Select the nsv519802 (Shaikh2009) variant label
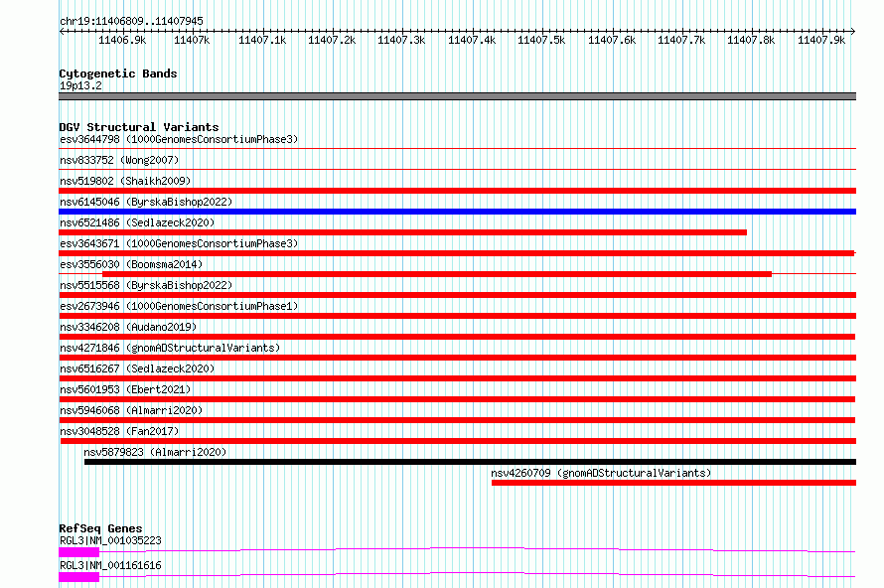This screenshot has width=884, height=588. coord(125,181)
